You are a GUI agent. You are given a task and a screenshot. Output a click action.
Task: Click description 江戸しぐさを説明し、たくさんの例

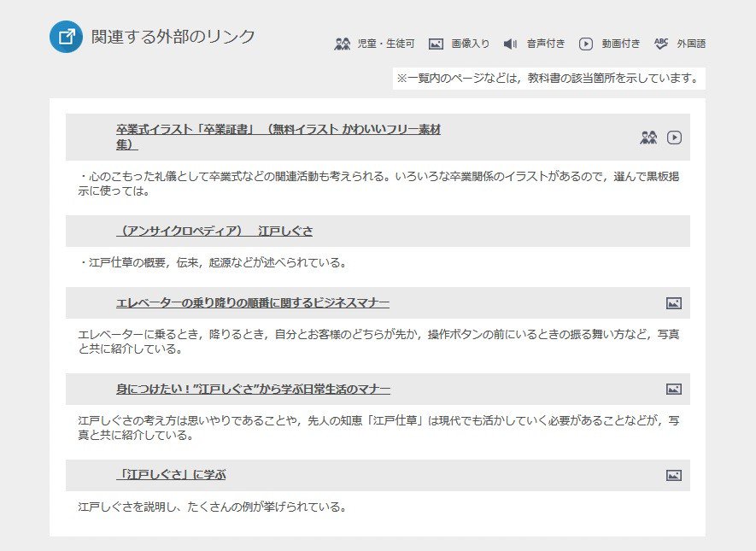[212, 507]
